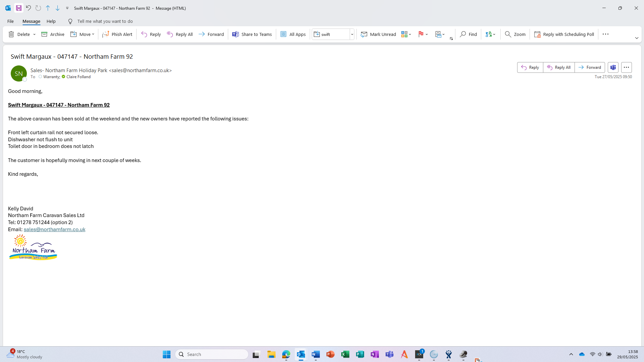Screen dimensions: 644x362
Task: Click Find in the ribbon
Action: point(468,34)
